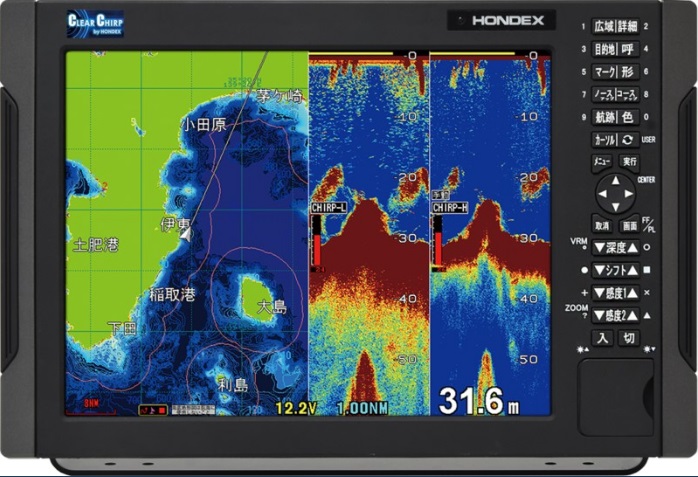Confirm with the 実行 execute key
This screenshot has height=477, width=698.
pyautogui.click(x=629, y=162)
